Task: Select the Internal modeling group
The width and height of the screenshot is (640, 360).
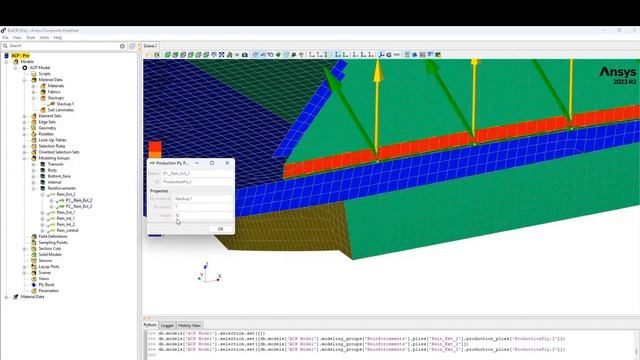Action: point(54,182)
